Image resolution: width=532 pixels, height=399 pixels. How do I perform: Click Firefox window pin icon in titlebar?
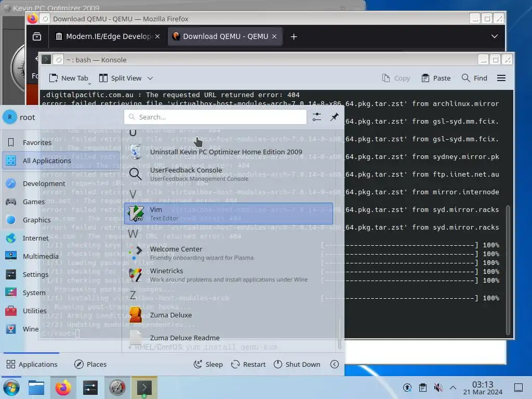tap(45, 19)
